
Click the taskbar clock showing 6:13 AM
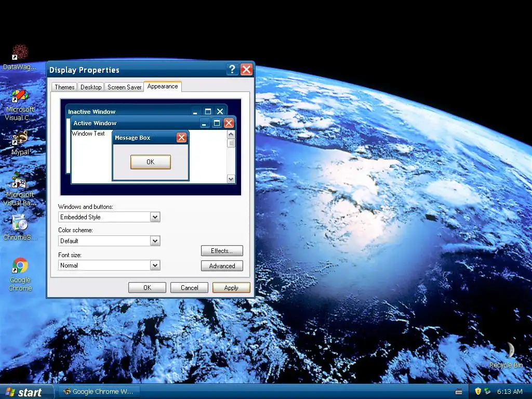(510, 392)
